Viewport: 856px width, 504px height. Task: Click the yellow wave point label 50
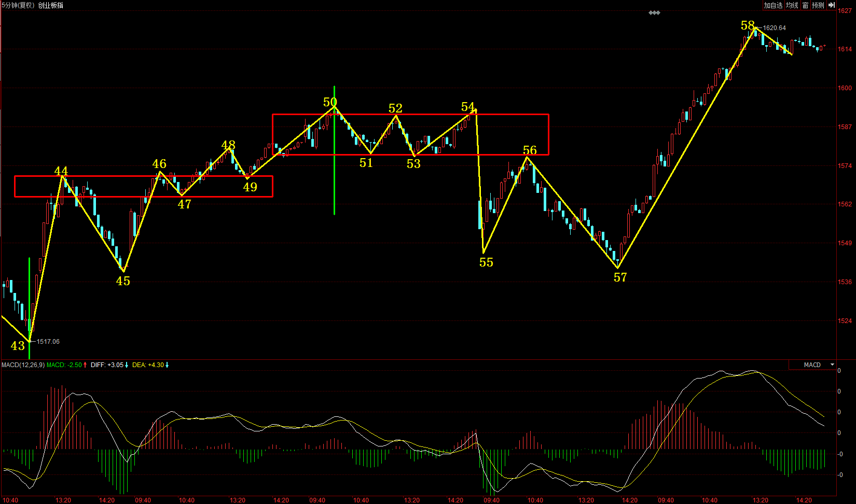pos(330,102)
